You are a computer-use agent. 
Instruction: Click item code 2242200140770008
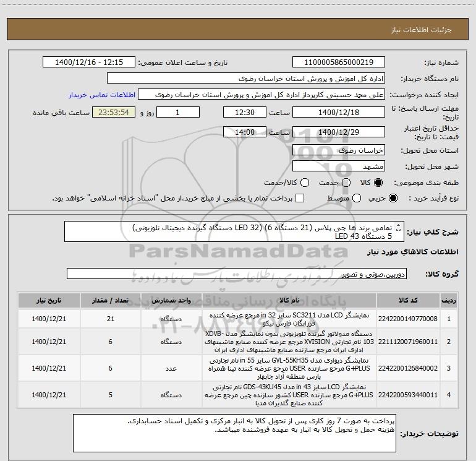pos(408,319)
